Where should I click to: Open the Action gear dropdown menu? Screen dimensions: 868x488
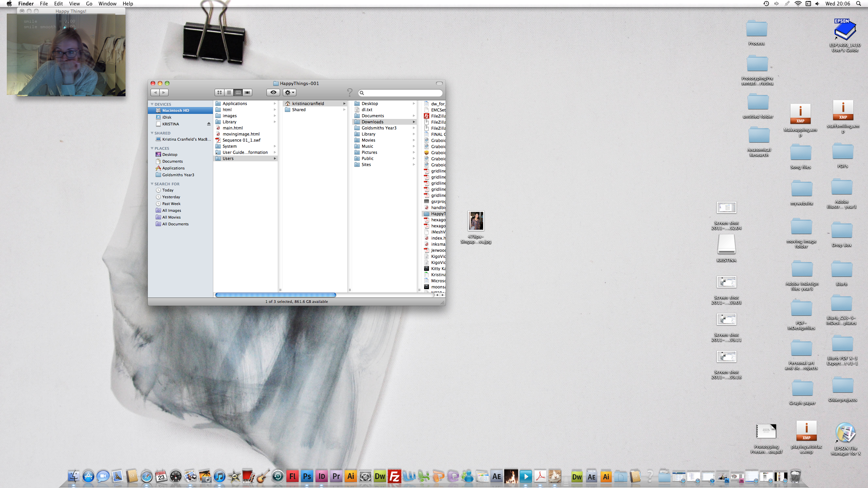[289, 93]
